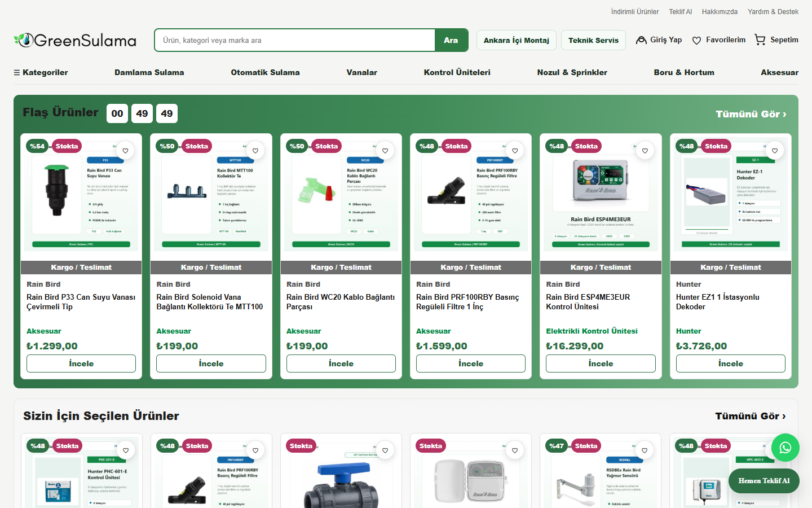This screenshot has height=508, width=812.
Task: Open Boru & Hortum category
Action: pyautogui.click(x=684, y=72)
